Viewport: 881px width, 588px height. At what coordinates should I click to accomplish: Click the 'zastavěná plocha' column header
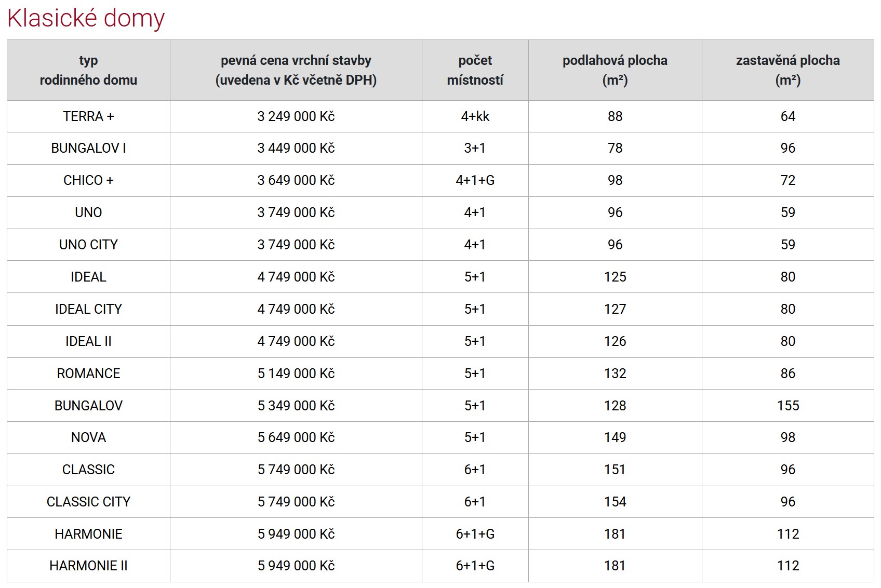point(787,70)
